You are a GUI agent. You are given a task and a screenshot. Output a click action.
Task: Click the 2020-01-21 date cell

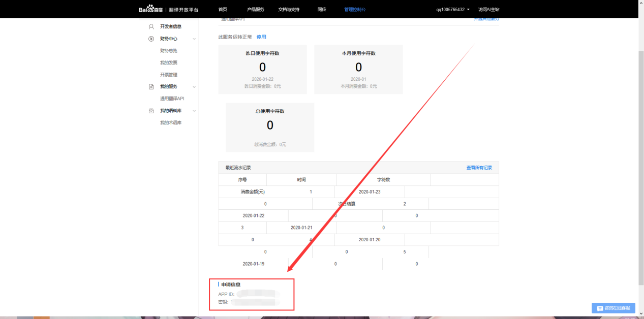[x=301, y=228]
